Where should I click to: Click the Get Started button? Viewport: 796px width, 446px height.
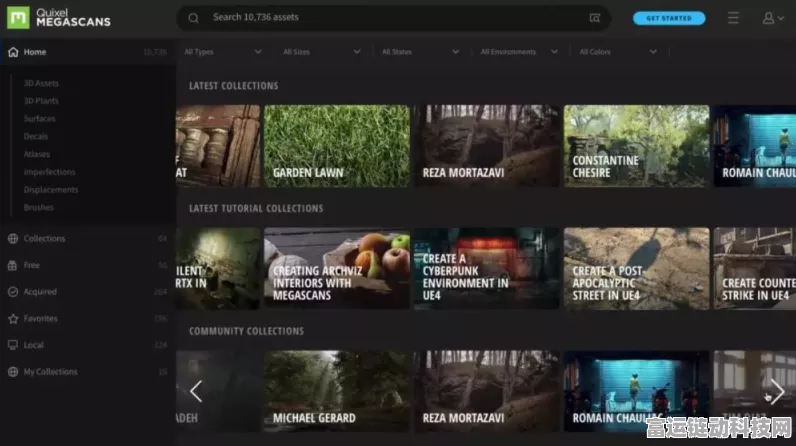coord(669,18)
